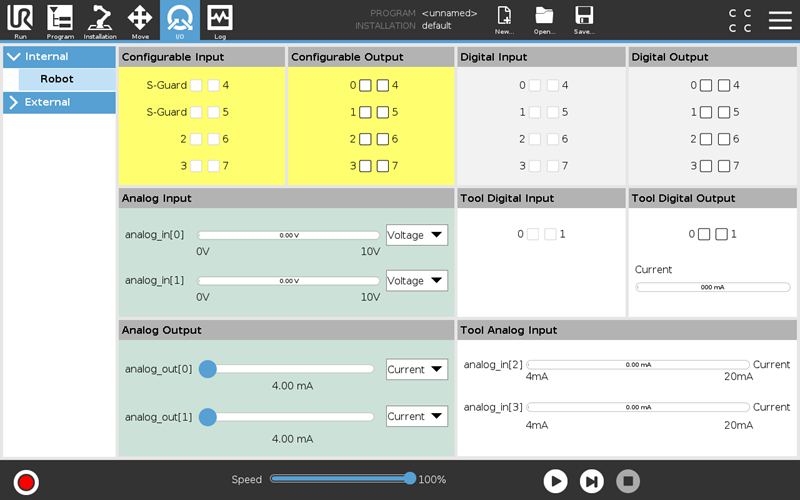
Task: Click the red record status button
Action: point(27,482)
